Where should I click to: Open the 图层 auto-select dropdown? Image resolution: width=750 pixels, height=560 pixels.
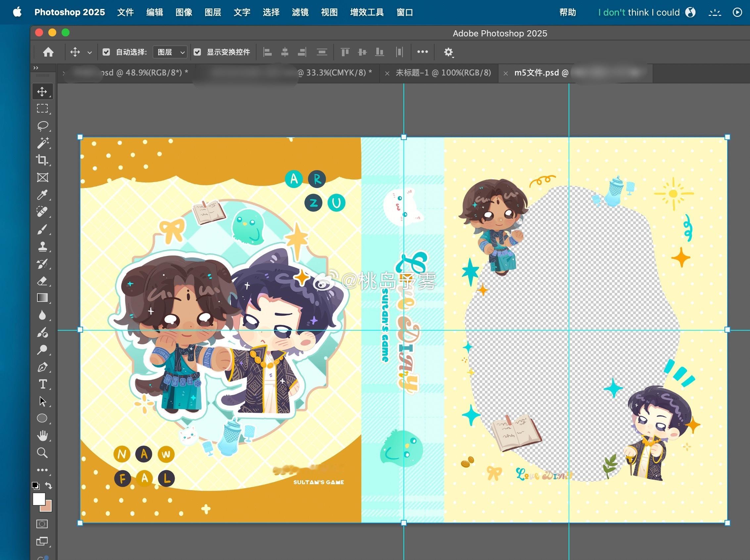coord(170,52)
